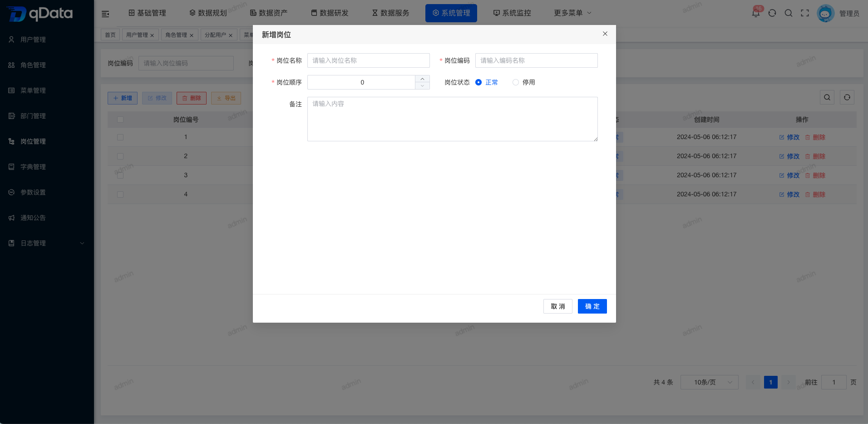Toggle fullscreen mode icon
Image resolution: width=868 pixels, height=424 pixels.
tap(805, 13)
